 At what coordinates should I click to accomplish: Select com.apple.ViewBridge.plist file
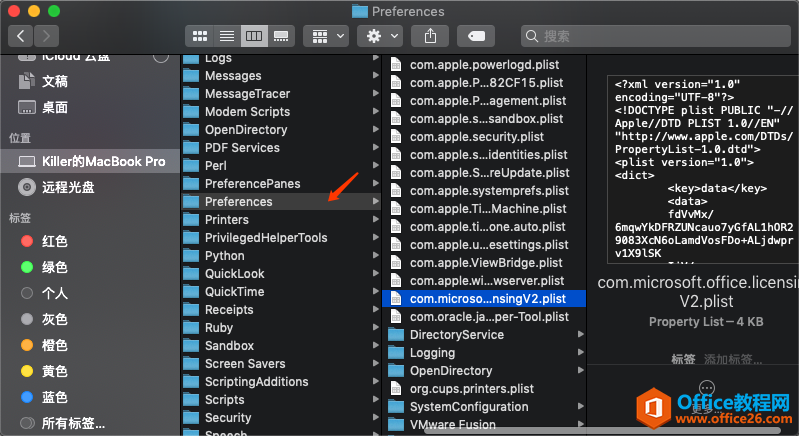[484, 263]
